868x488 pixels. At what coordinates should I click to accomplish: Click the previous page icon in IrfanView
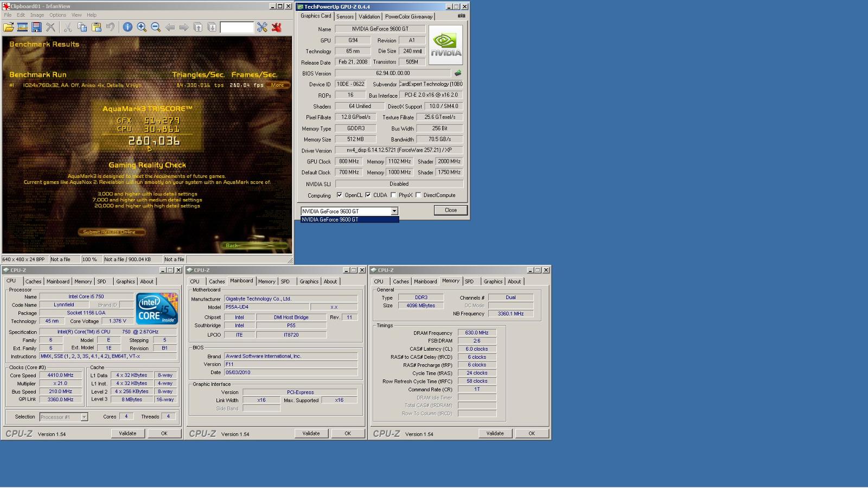[x=198, y=27]
